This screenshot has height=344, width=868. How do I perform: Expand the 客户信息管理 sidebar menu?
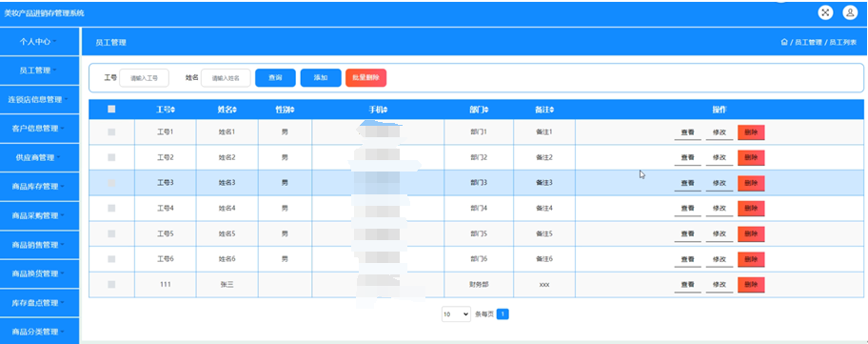[x=39, y=129]
